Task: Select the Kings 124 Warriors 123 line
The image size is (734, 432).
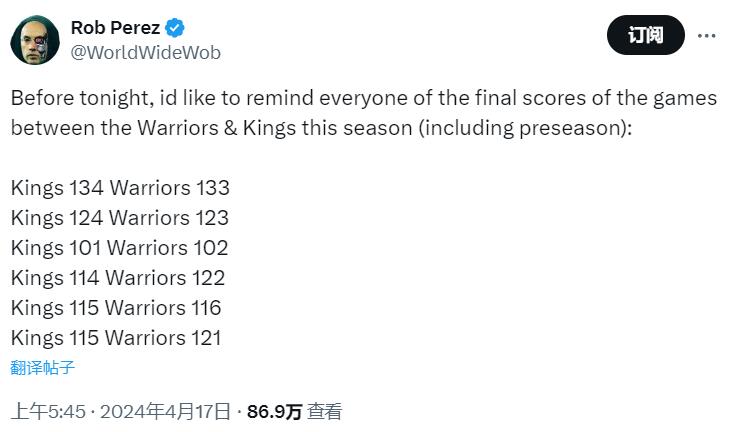Action: tap(120, 218)
